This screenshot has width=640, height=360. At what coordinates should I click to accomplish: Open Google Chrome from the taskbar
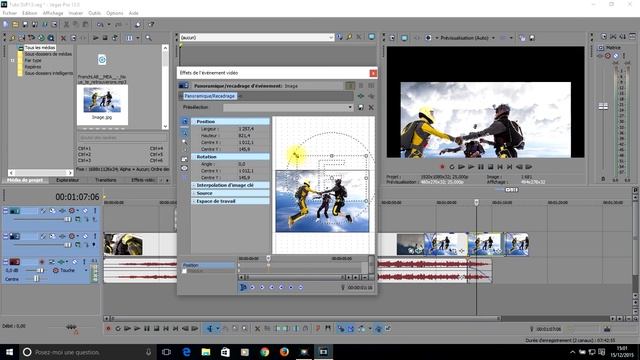point(264,352)
